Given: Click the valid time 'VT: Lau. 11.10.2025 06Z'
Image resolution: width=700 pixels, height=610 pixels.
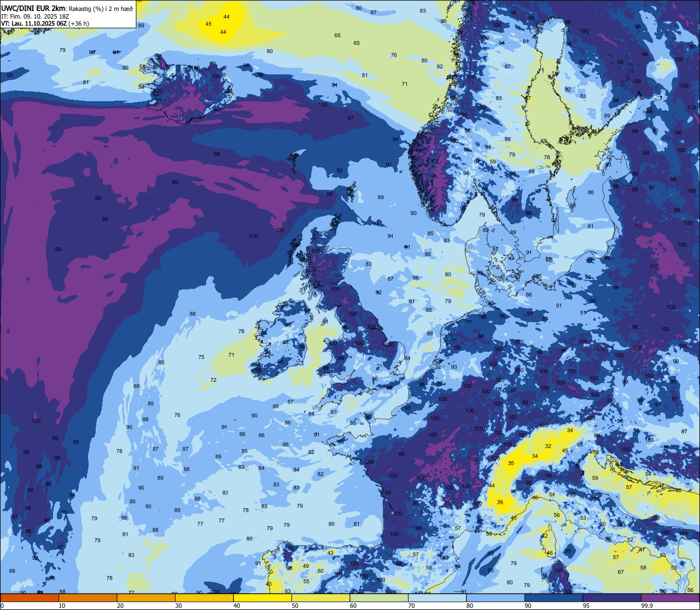Looking at the screenshot, I should (34, 24).
